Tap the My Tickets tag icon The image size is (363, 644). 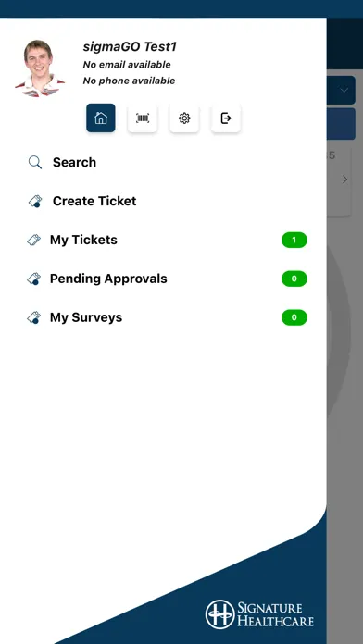click(x=33, y=240)
